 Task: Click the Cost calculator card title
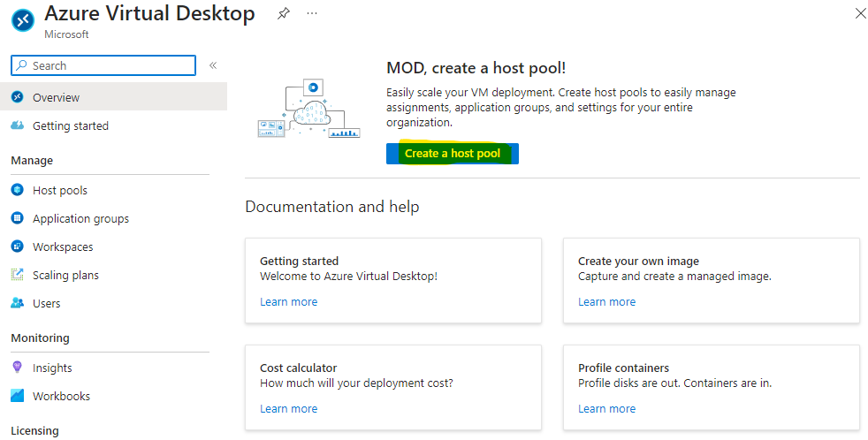coord(299,368)
